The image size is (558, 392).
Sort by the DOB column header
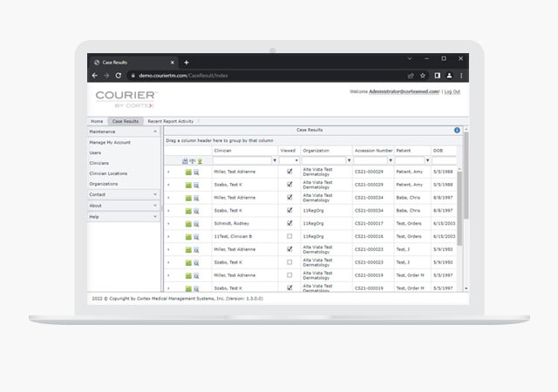click(438, 151)
